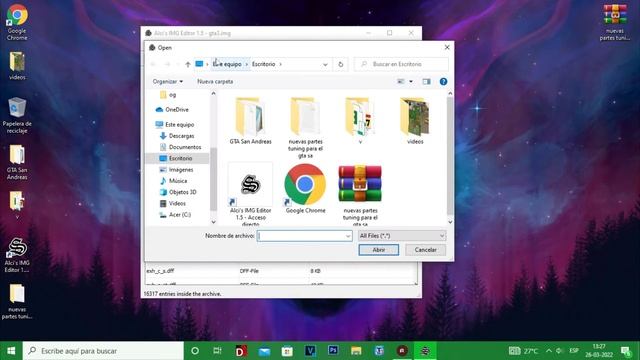The width and height of the screenshot is (640, 360).
Task: Select OneDrive in the navigation pane
Action: coord(177,109)
